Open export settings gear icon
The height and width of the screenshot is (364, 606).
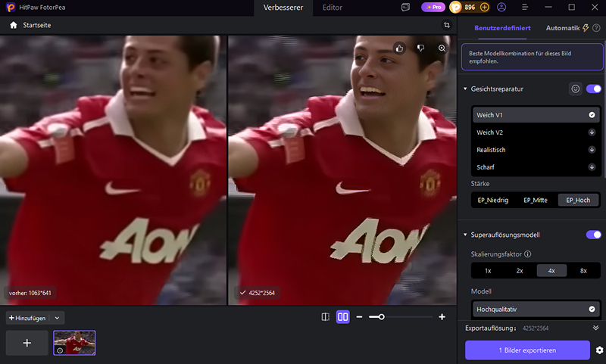pyautogui.click(x=599, y=350)
